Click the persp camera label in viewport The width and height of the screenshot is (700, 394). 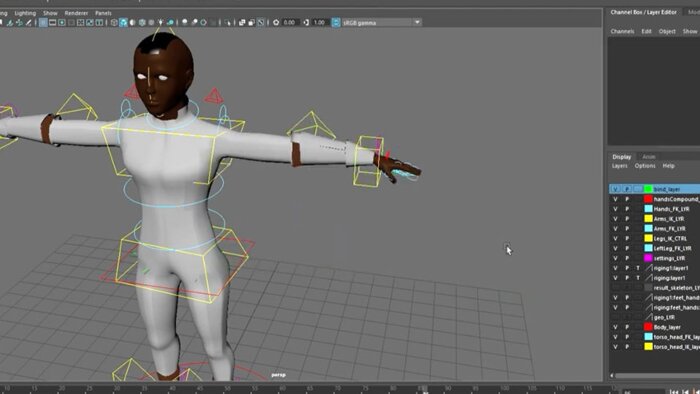(278, 375)
